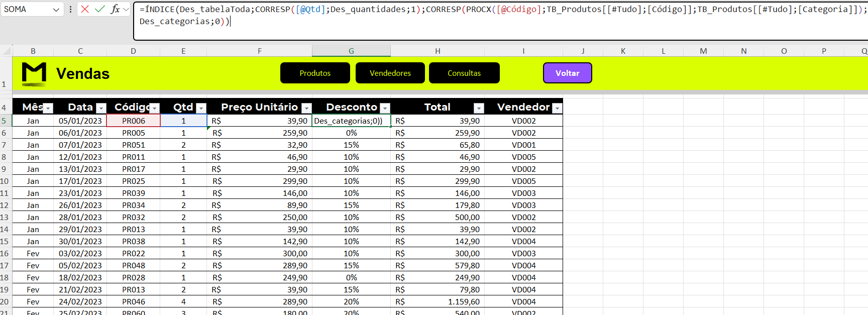Select code cell PR011
868x315 pixels.
pyautogui.click(x=133, y=157)
